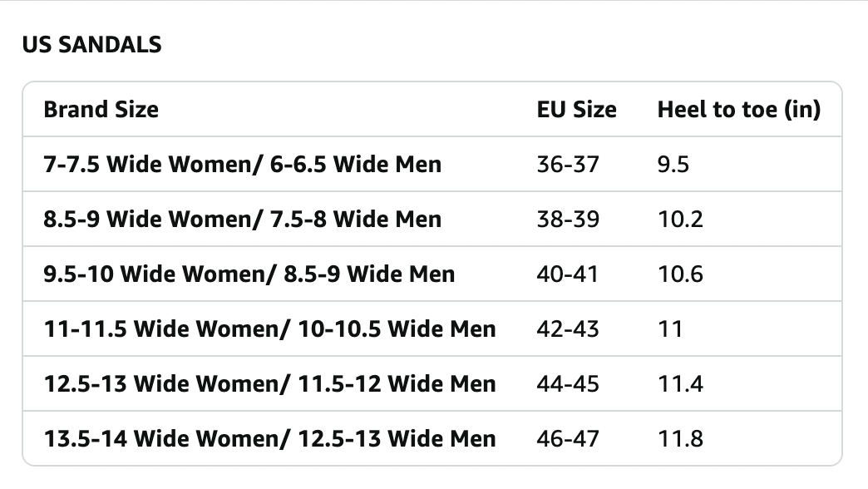Click EU size 38-39 cell
The height and width of the screenshot is (489, 868).
click(x=567, y=219)
